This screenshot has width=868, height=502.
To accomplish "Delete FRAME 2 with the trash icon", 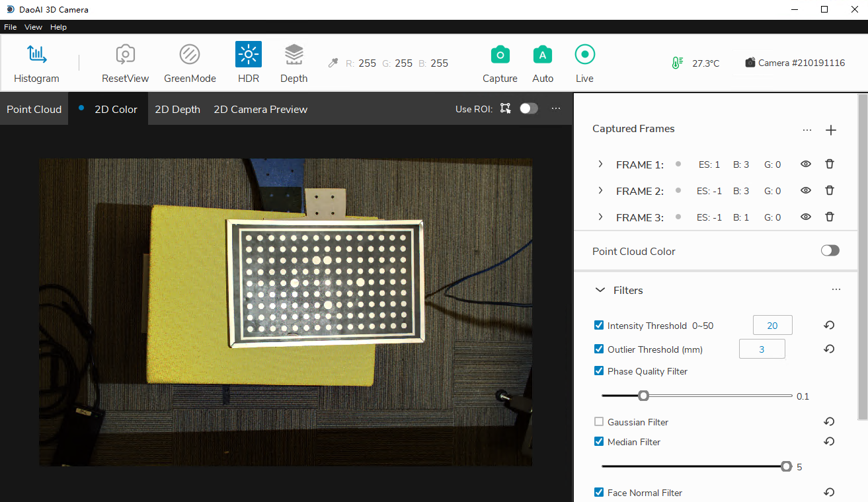I will 830,190.
